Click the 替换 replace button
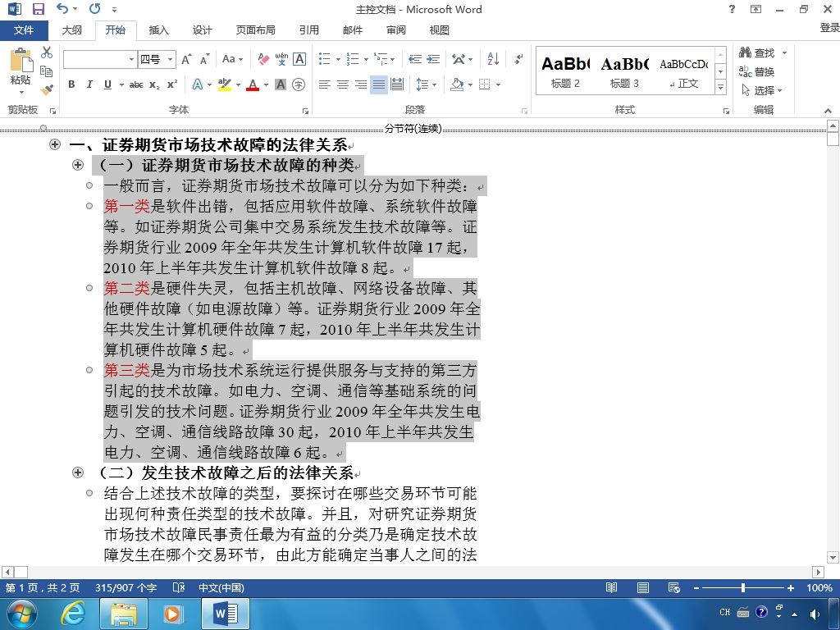Image resolution: width=840 pixels, height=630 pixels. click(x=757, y=71)
